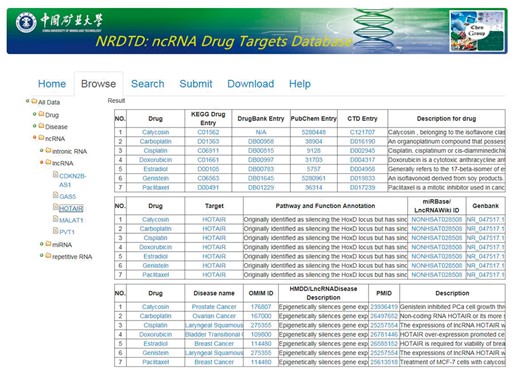This screenshot has width=520, height=377.
Task: Open the Submit tab
Action: coord(196,84)
